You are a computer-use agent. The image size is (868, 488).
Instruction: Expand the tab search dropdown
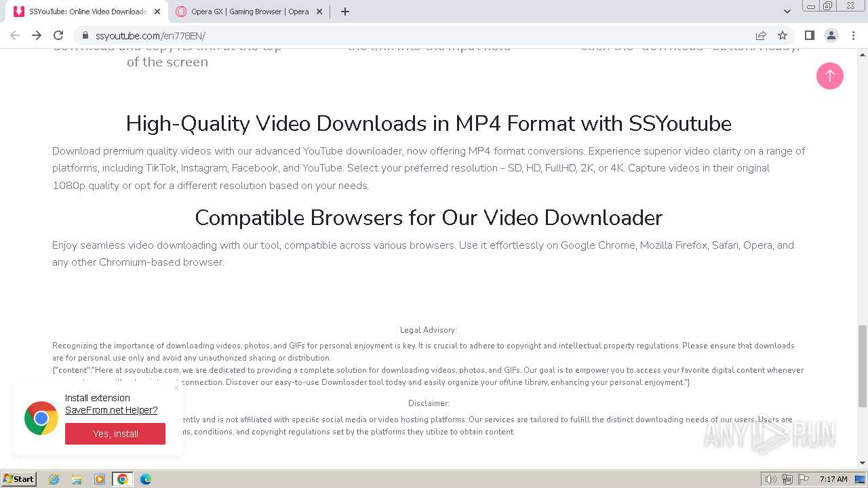[x=787, y=12]
